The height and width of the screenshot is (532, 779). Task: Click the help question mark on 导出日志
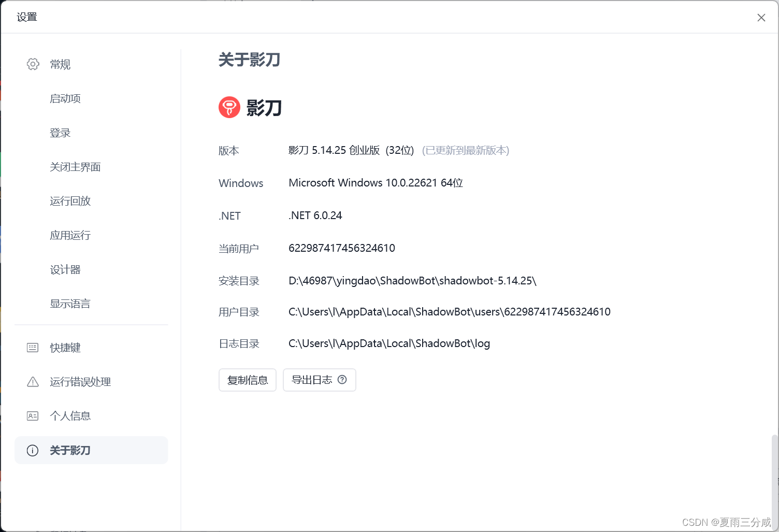pos(342,380)
